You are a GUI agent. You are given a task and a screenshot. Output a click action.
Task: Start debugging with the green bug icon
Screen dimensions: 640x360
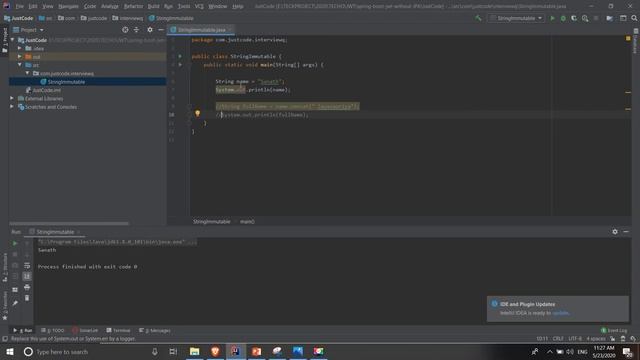[x=563, y=18]
